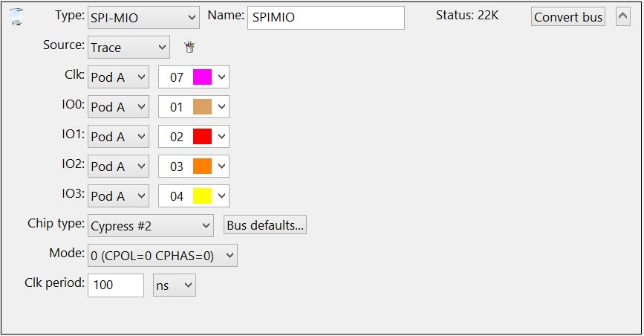The width and height of the screenshot is (644, 336).
Task: Click the Convert bus button
Action: tap(568, 17)
